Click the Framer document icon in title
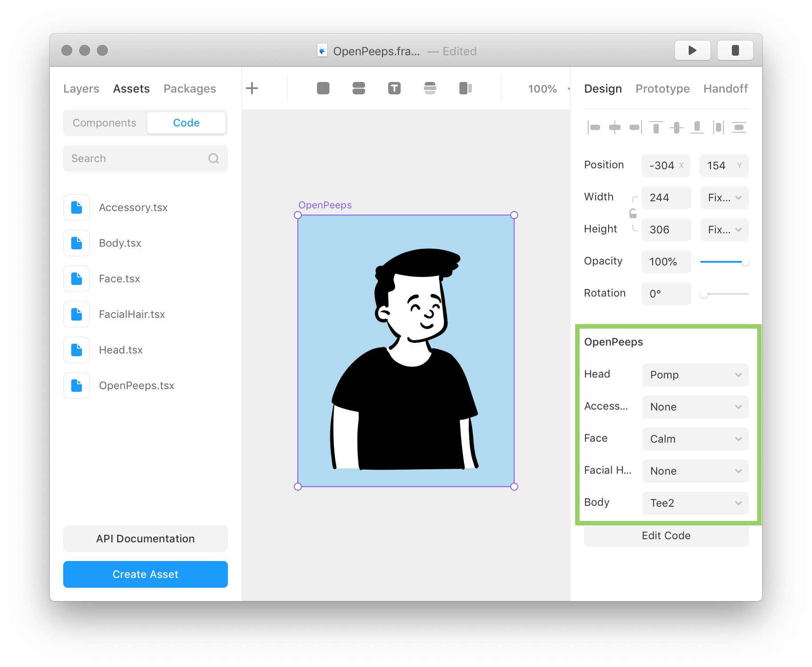 [322, 50]
